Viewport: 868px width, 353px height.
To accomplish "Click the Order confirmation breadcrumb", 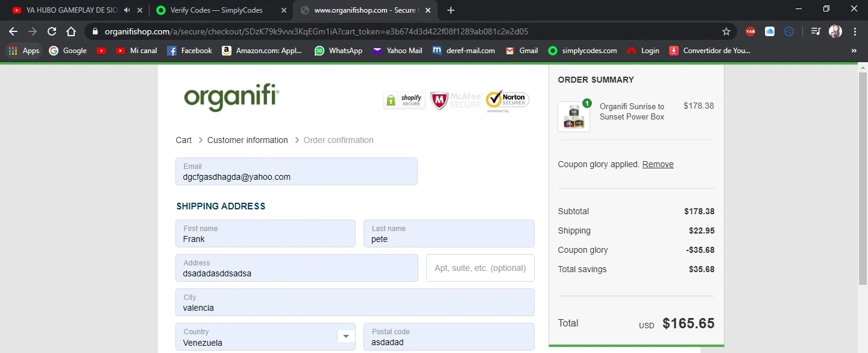I will 339,140.
